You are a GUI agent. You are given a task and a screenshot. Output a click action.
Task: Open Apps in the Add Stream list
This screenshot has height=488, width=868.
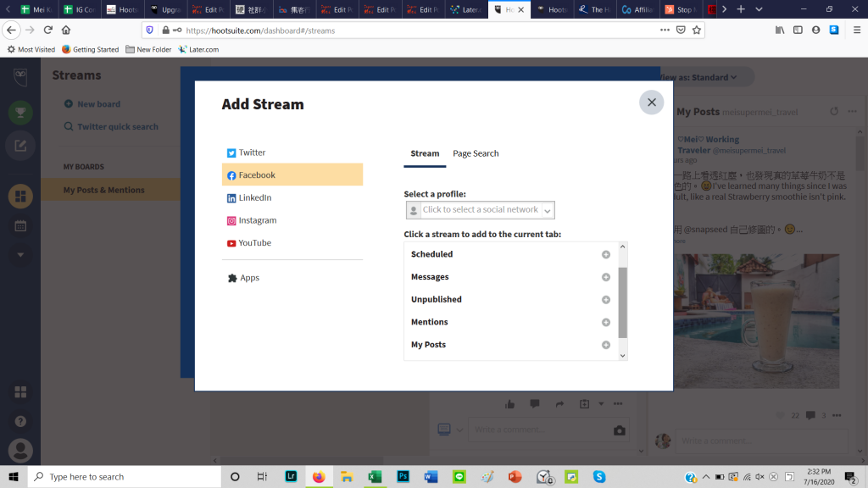click(249, 278)
